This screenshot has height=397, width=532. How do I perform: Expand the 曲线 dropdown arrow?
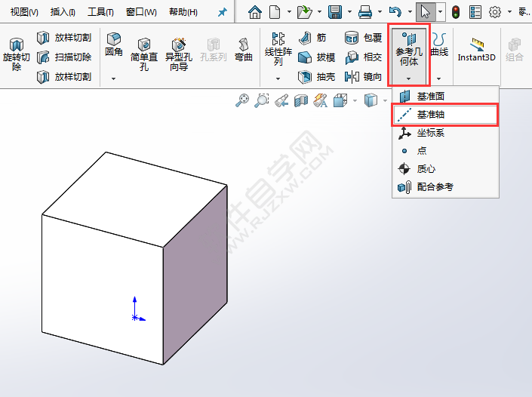click(x=439, y=78)
